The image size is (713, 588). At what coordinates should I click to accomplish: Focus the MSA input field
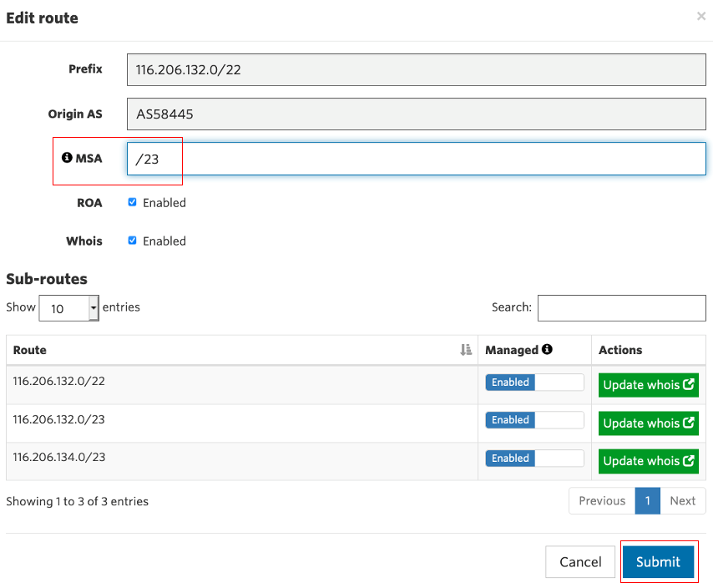(x=417, y=159)
